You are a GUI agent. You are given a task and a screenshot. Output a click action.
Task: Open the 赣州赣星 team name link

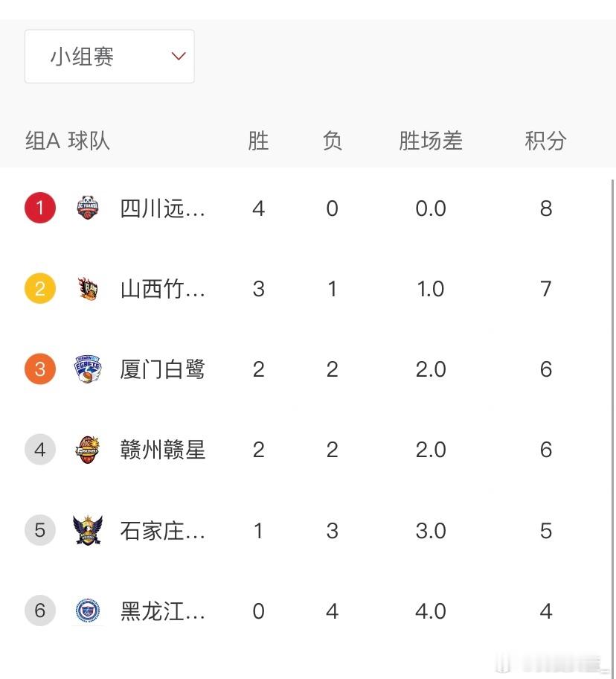pos(162,450)
